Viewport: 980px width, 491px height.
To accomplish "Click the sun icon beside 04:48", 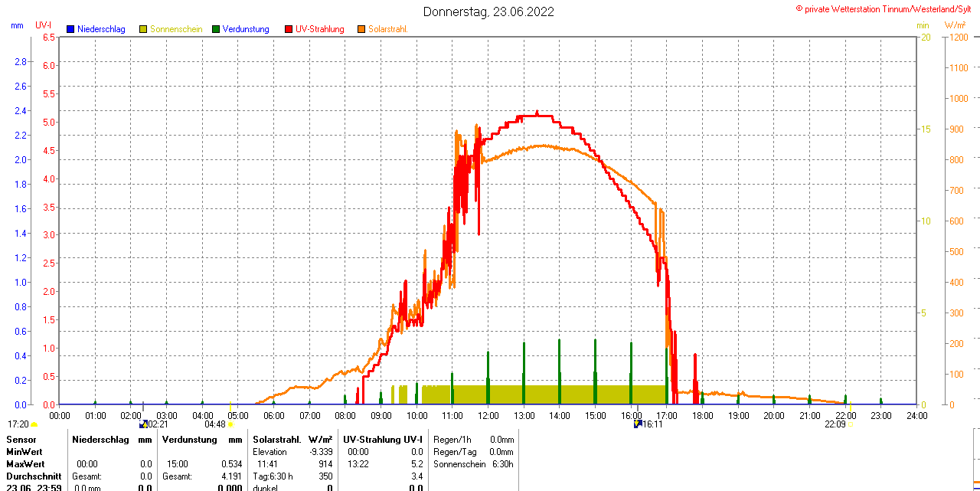I will coord(230,424).
